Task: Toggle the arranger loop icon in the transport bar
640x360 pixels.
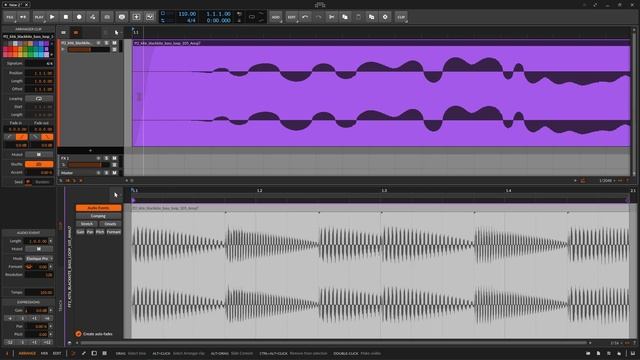Action: (x=252, y=17)
